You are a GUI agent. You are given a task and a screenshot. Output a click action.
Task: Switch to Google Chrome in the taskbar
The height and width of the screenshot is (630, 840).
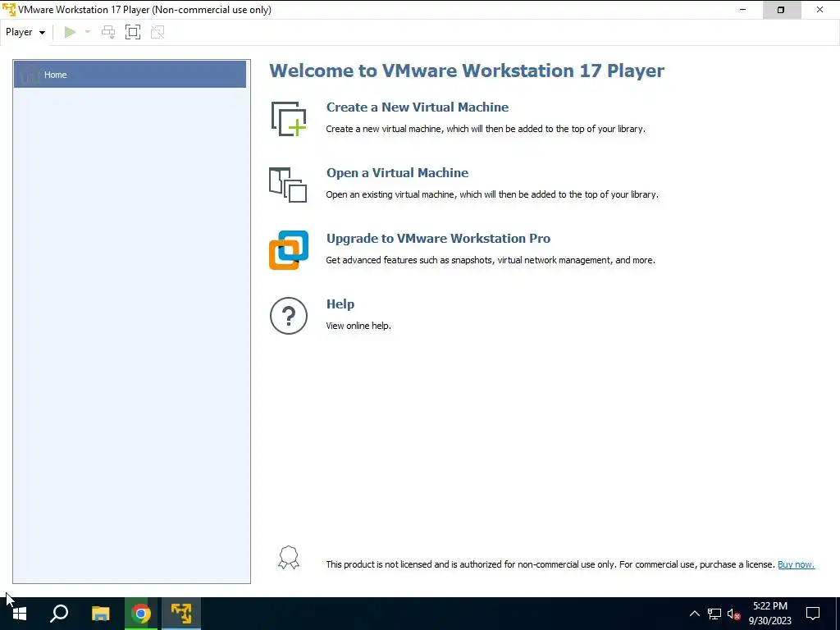click(x=141, y=614)
